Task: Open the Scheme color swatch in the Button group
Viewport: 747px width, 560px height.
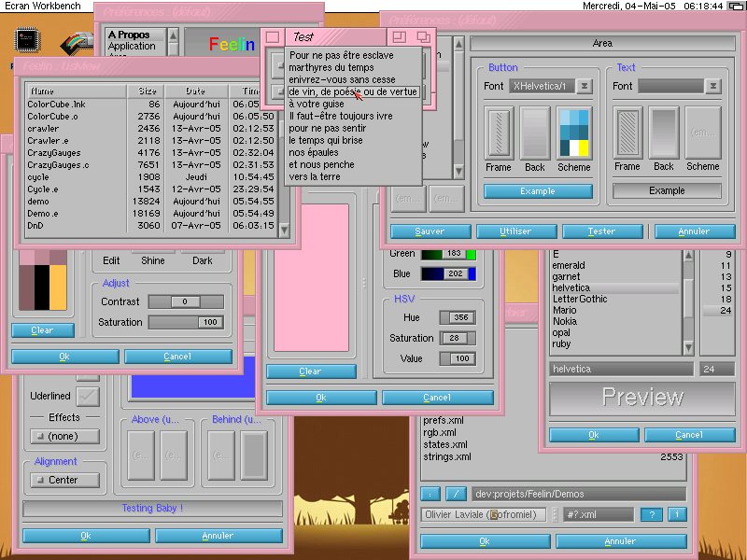Action: pos(574,133)
